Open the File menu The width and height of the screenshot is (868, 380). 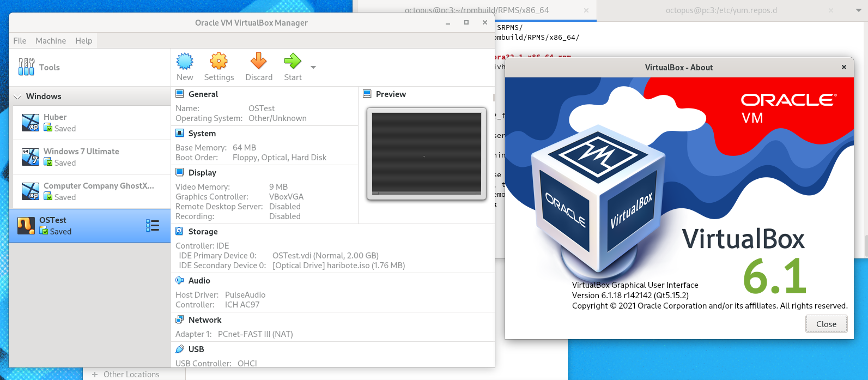(20, 41)
